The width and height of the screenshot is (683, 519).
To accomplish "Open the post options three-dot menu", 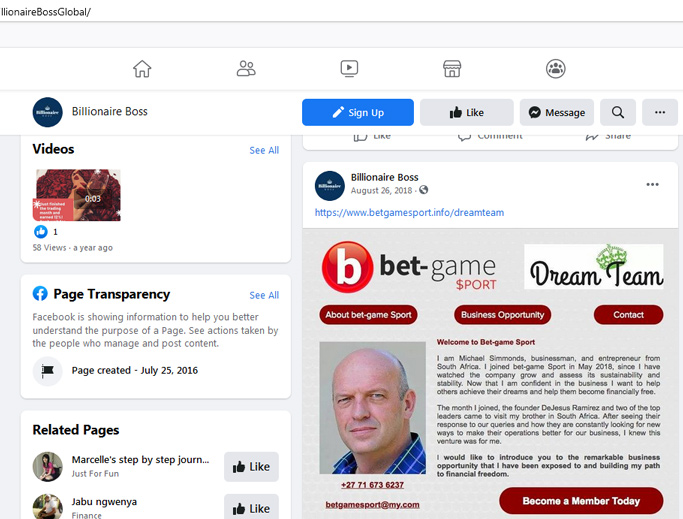I will click(x=652, y=184).
